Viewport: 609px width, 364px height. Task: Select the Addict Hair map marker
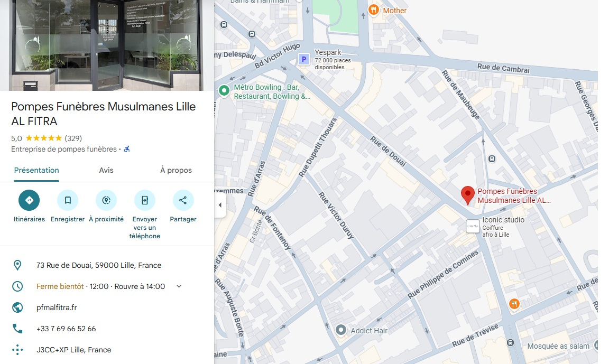[340, 330]
